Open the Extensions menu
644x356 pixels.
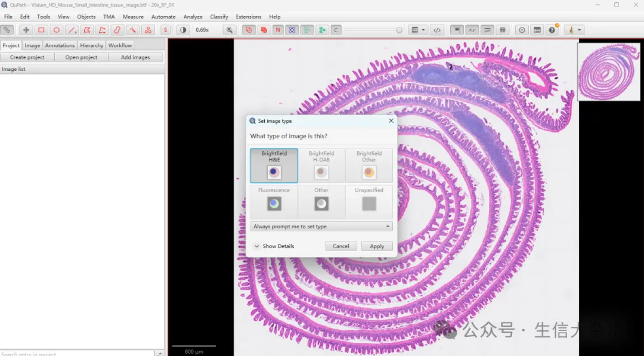pos(249,17)
